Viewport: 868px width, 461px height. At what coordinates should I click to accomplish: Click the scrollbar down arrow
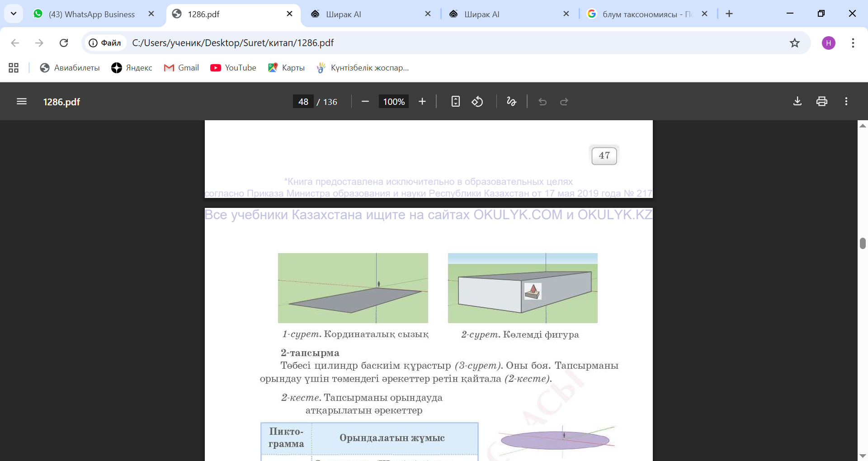click(x=863, y=456)
